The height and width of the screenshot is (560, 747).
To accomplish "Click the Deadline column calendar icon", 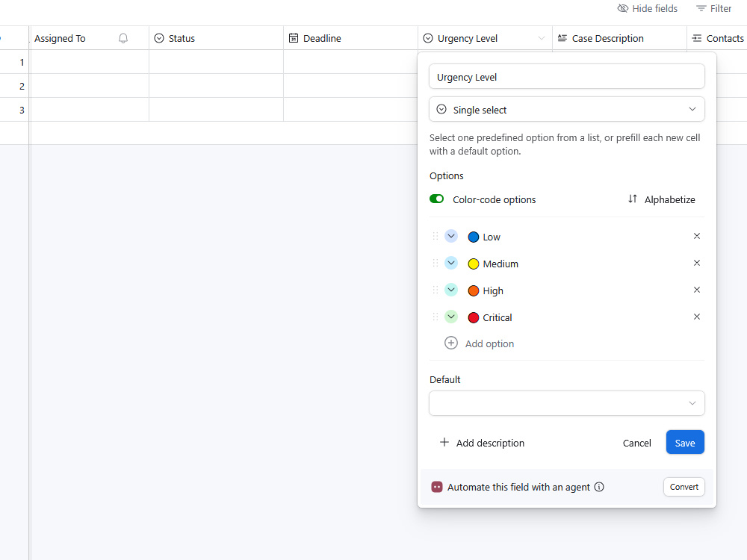I will (x=294, y=38).
